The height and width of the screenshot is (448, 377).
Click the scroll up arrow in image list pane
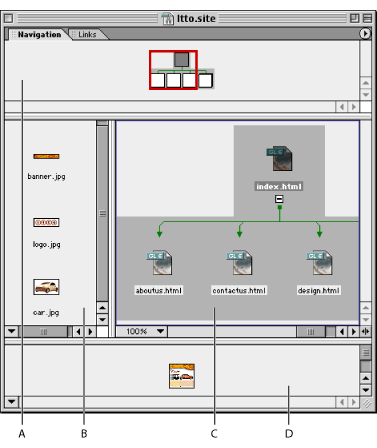click(x=102, y=307)
